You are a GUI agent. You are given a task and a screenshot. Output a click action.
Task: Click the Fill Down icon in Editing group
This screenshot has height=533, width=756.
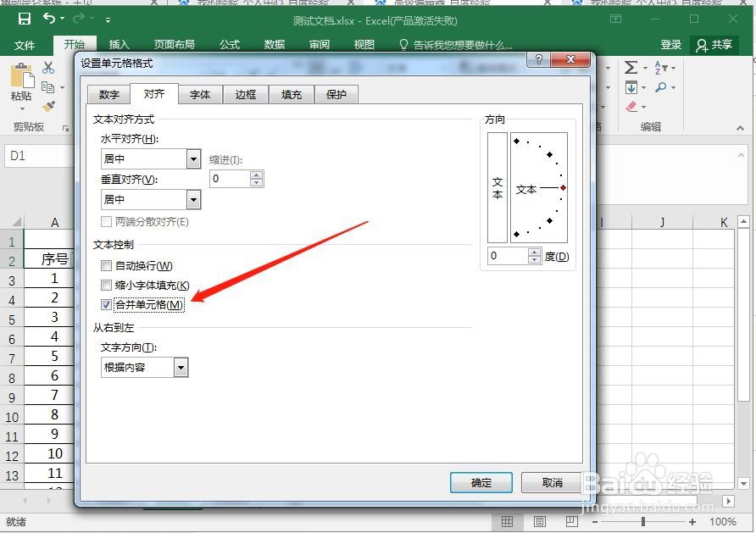[631, 87]
